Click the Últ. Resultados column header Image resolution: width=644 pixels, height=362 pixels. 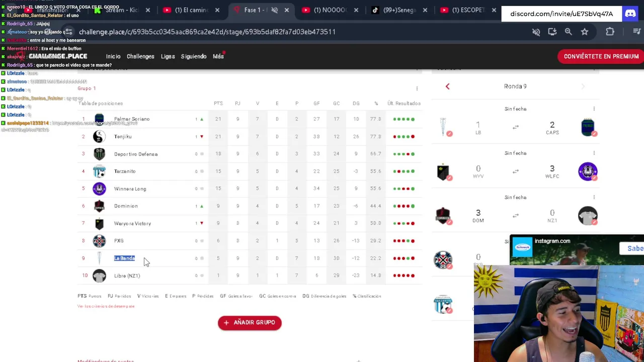tap(404, 104)
